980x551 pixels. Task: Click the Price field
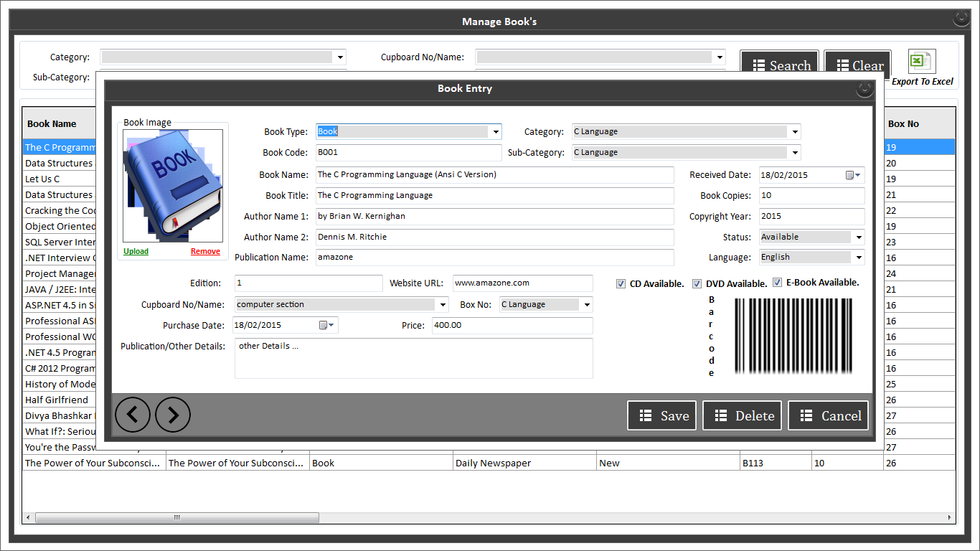pos(512,326)
